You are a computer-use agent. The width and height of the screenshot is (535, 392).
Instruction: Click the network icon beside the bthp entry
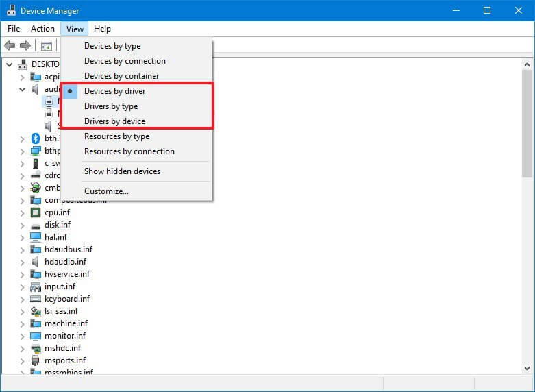[x=36, y=151]
